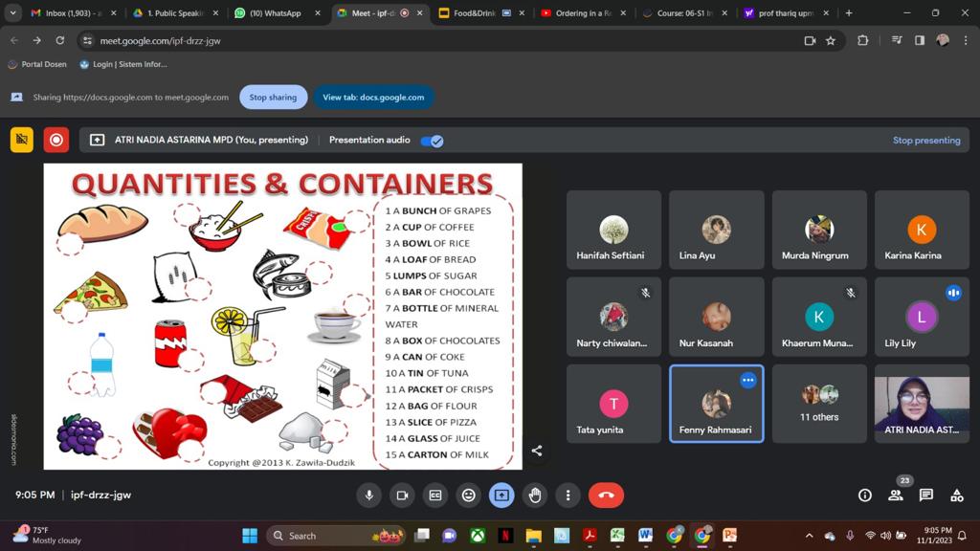Viewport: 980px width, 551px height.
Task: Switch to WhatsApp tab
Action: pos(278,13)
